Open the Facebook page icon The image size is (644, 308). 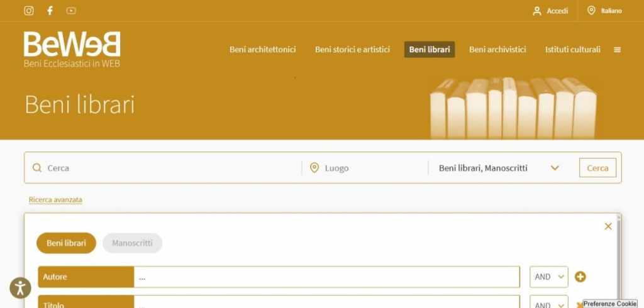50,11
